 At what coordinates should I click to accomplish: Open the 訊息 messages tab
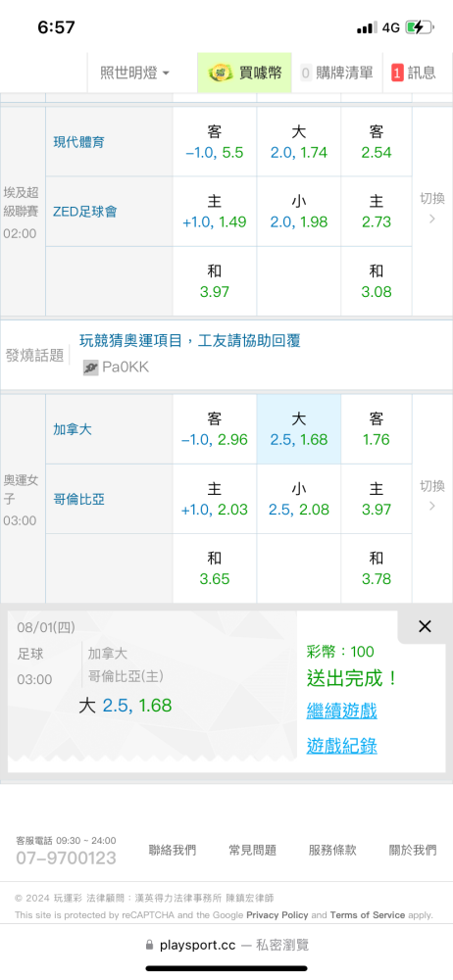point(415,73)
